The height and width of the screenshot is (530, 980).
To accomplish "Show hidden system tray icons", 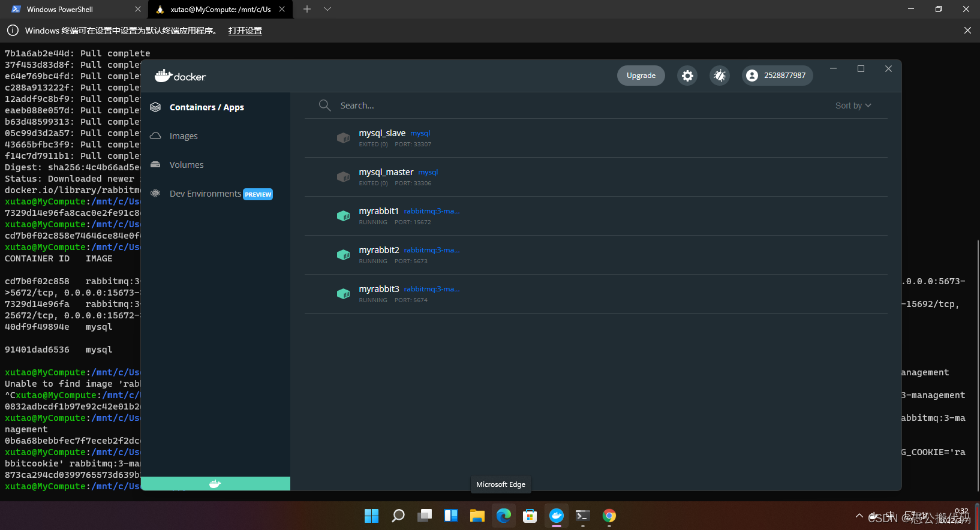I will (x=859, y=516).
